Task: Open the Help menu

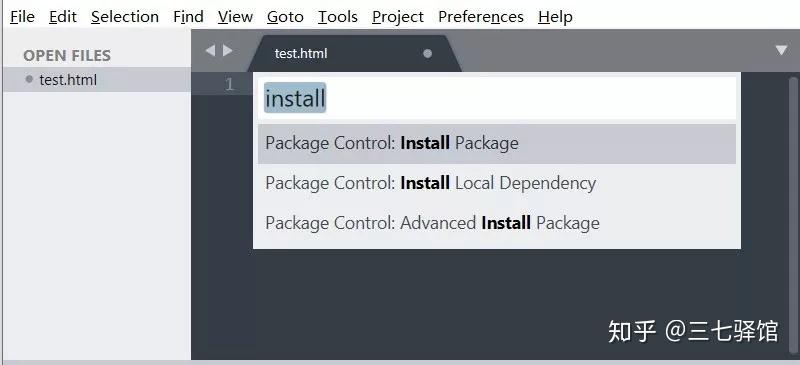Action: click(x=555, y=17)
